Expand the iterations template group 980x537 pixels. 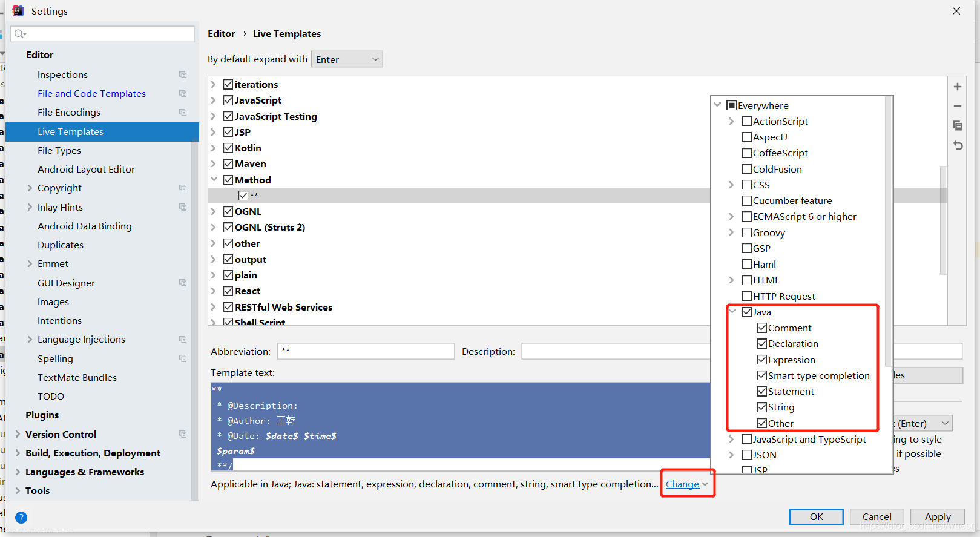(214, 84)
